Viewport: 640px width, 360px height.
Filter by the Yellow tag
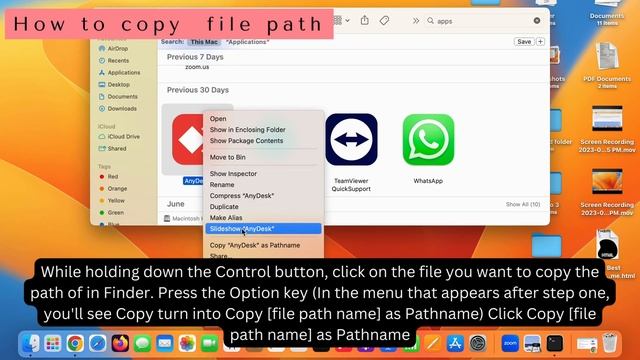tap(116, 200)
